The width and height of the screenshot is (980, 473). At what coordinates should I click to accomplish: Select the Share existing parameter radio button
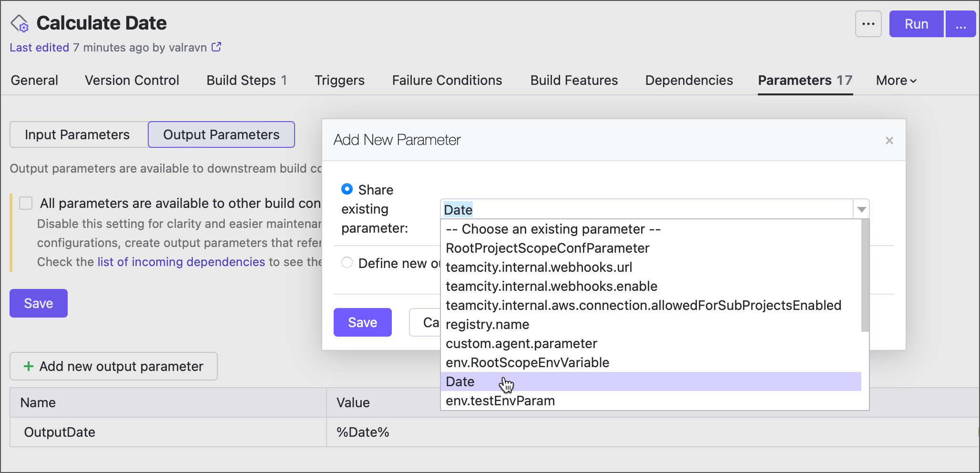(347, 189)
